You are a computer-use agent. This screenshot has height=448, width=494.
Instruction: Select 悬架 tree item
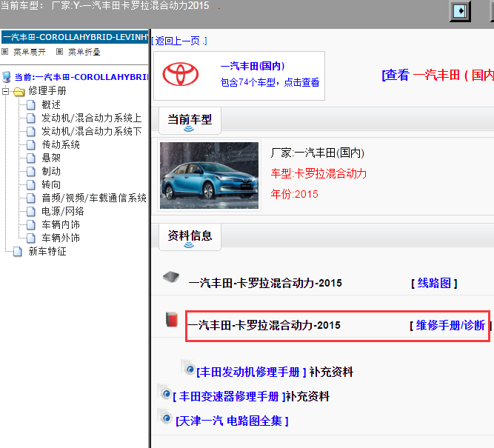pos(51,158)
